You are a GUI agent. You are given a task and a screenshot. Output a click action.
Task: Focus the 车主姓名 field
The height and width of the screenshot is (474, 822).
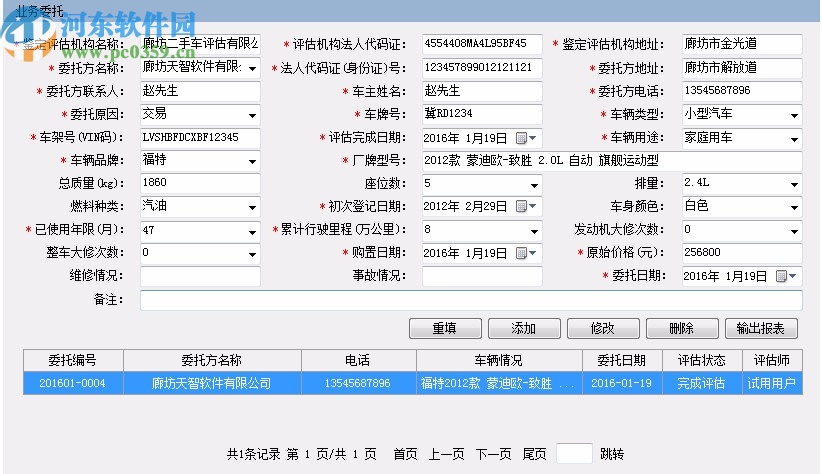[x=482, y=91]
